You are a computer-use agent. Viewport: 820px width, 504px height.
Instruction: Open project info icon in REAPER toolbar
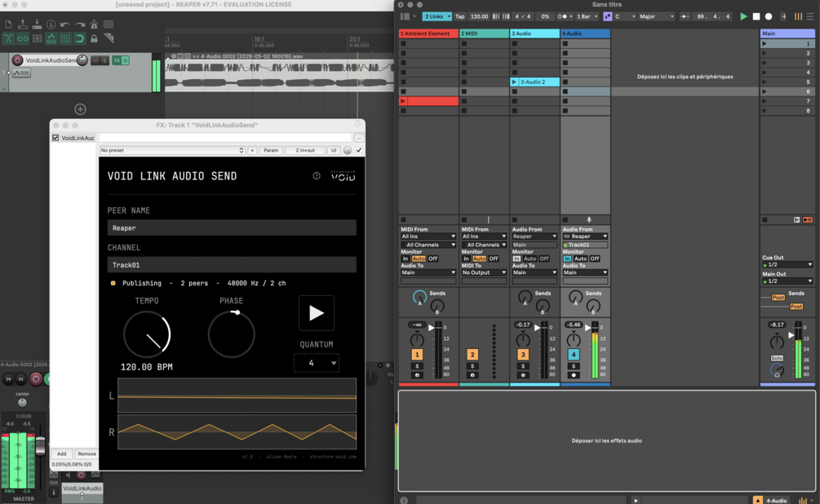[51, 24]
